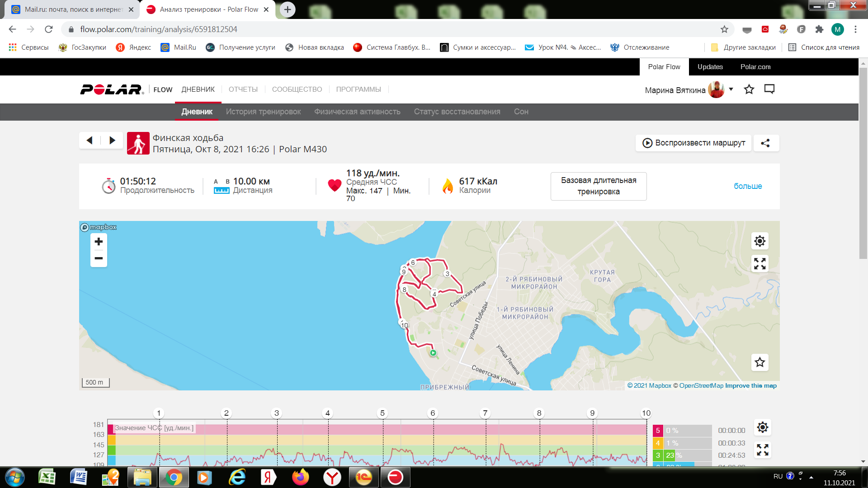This screenshot has height=488, width=868.
Task: Go to the previous training
Action: tap(90, 140)
